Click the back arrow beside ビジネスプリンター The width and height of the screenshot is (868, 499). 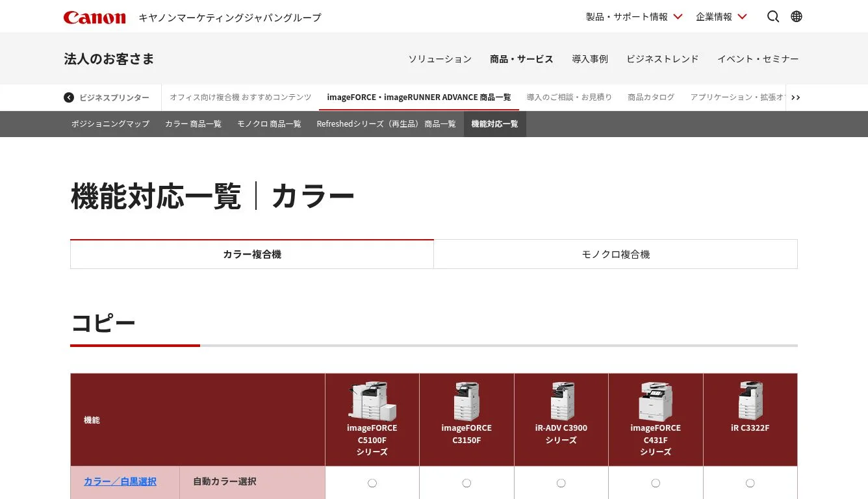pos(69,97)
